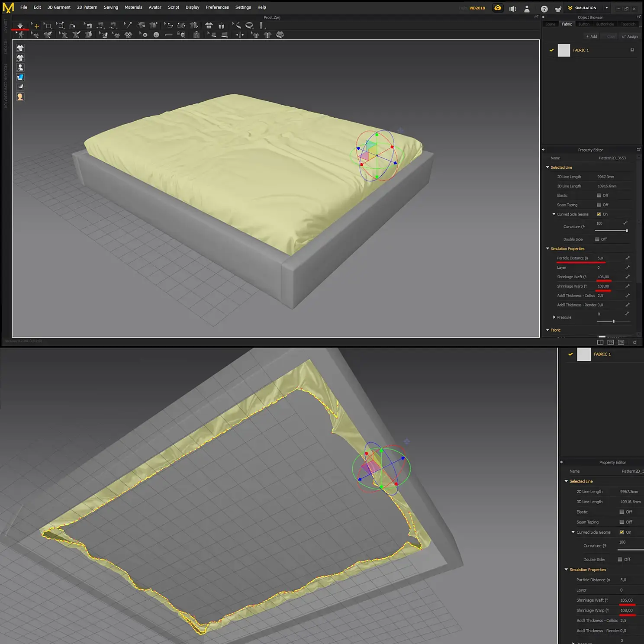The width and height of the screenshot is (644, 644).
Task: Click the blue 3D environment icon in viewport
Action: 20,77
